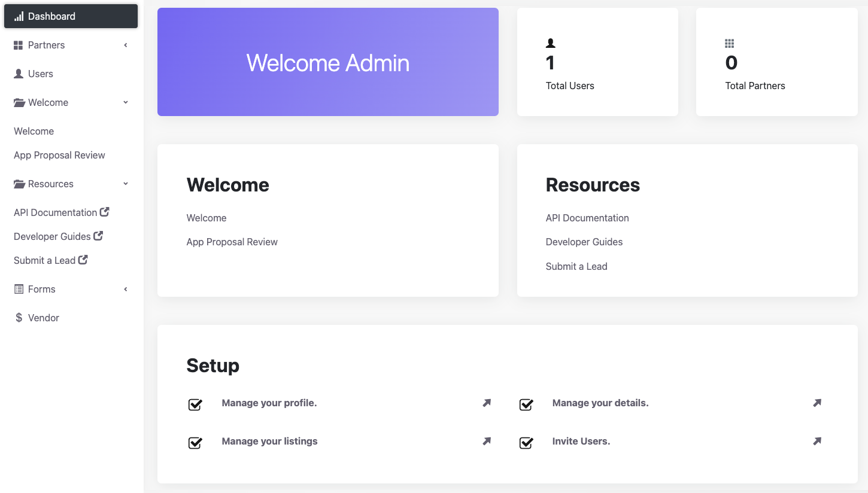The width and height of the screenshot is (868, 493).
Task: Click the Vendor dollar sign icon
Action: (x=19, y=318)
